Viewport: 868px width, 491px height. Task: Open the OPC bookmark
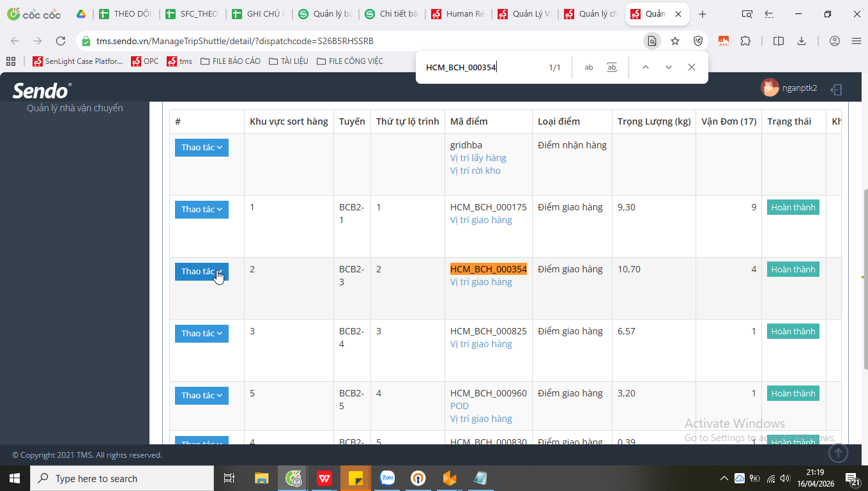pyautogui.click(x=145, y=61)
